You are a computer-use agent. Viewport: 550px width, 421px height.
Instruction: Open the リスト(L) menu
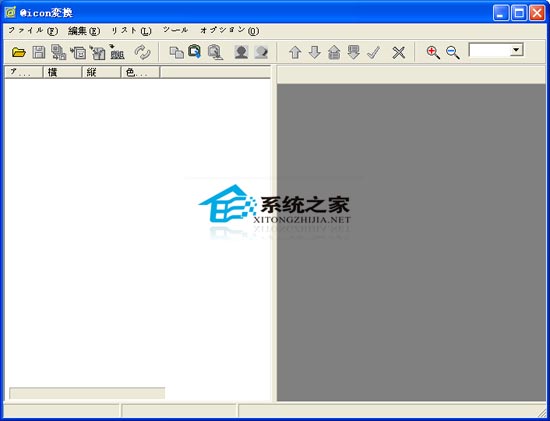coord(131,31)
